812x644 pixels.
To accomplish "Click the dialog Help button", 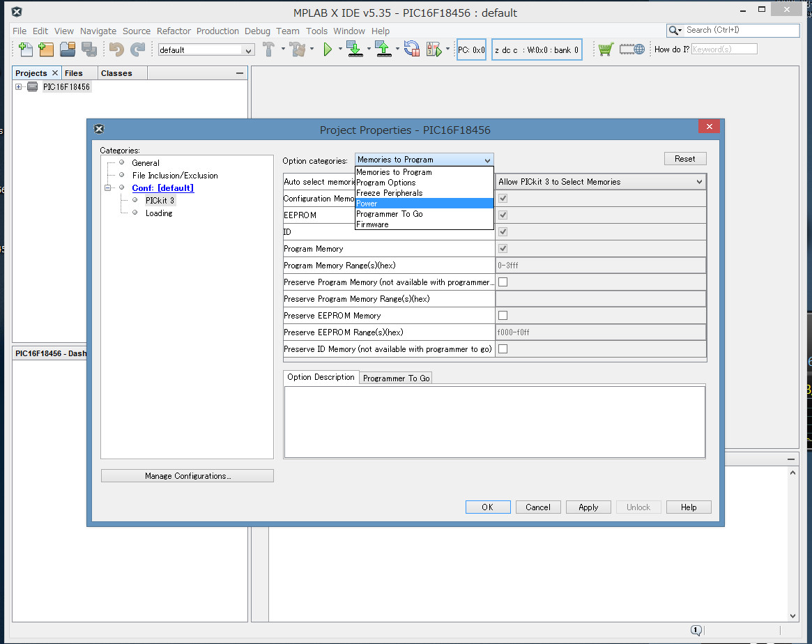I will tap(689, 507).
